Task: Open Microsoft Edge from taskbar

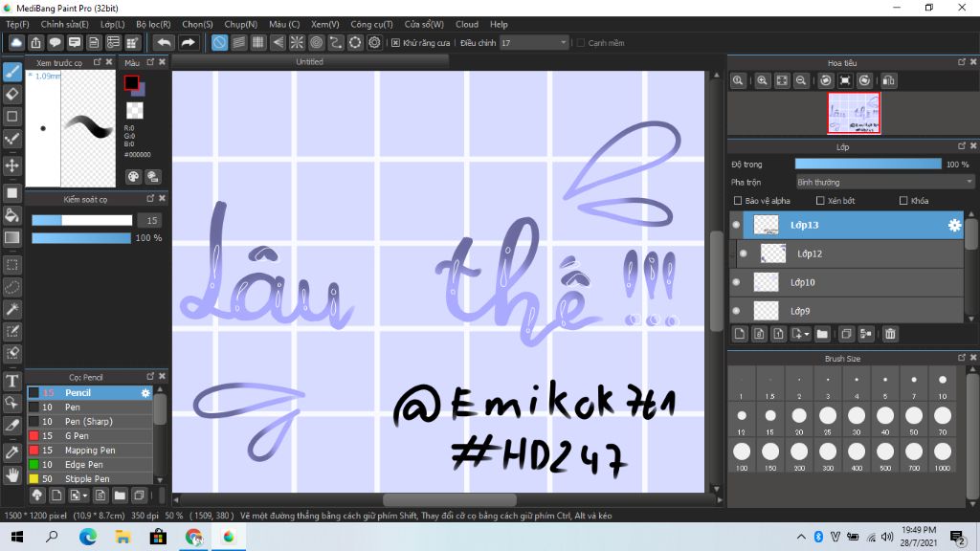Action: (x=88, y=537)
